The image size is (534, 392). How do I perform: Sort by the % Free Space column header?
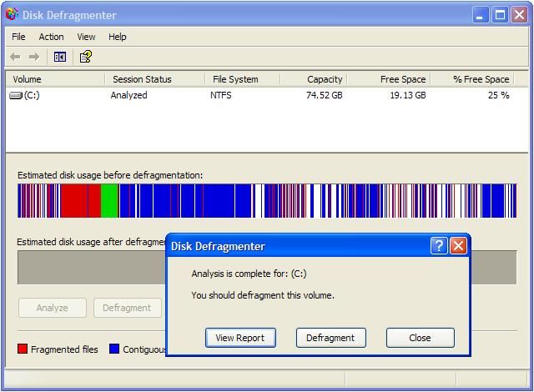(x=472, y=79)
